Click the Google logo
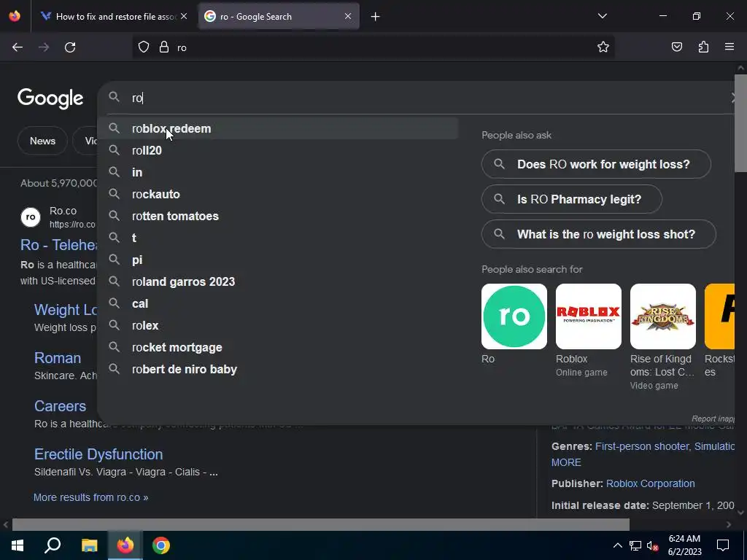The height and width of the screenshot is (560, 747). click(50, 98)
